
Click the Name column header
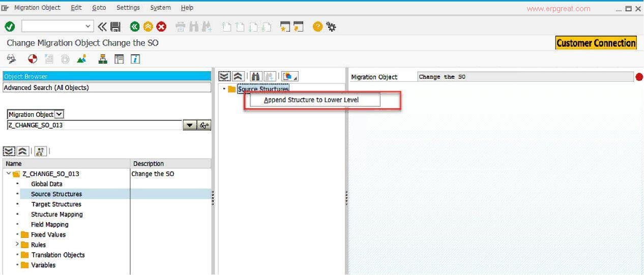click(67, 164)
